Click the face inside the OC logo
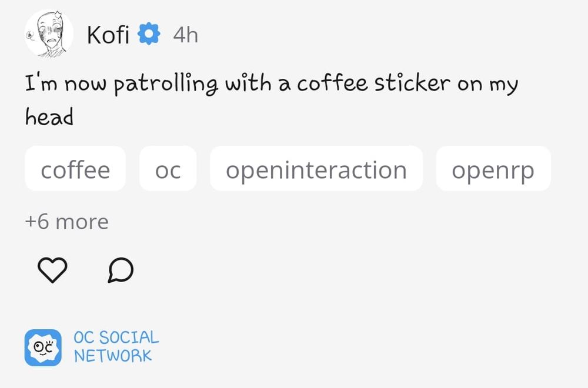Image resolution: width=588 pixels, height=388 pixels. (43, 347)
